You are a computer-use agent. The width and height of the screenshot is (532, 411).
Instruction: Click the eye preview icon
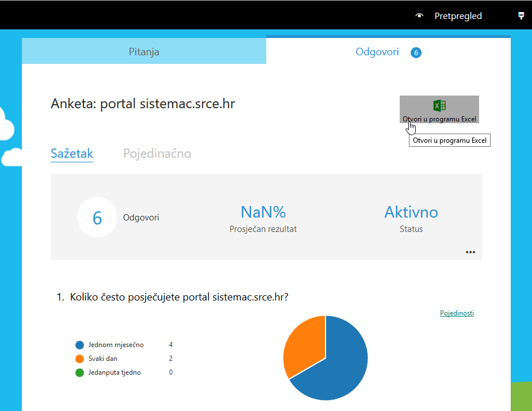tap(419, 16)
